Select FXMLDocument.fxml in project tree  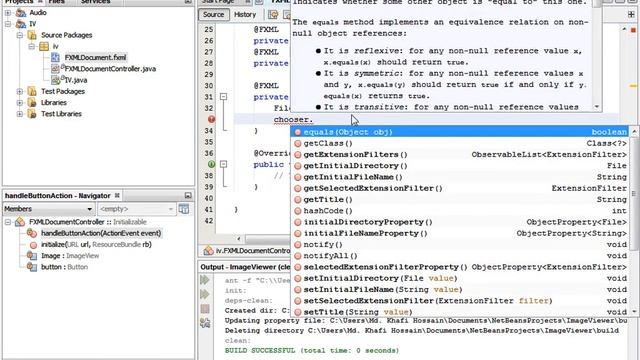[x=96, y=58]
